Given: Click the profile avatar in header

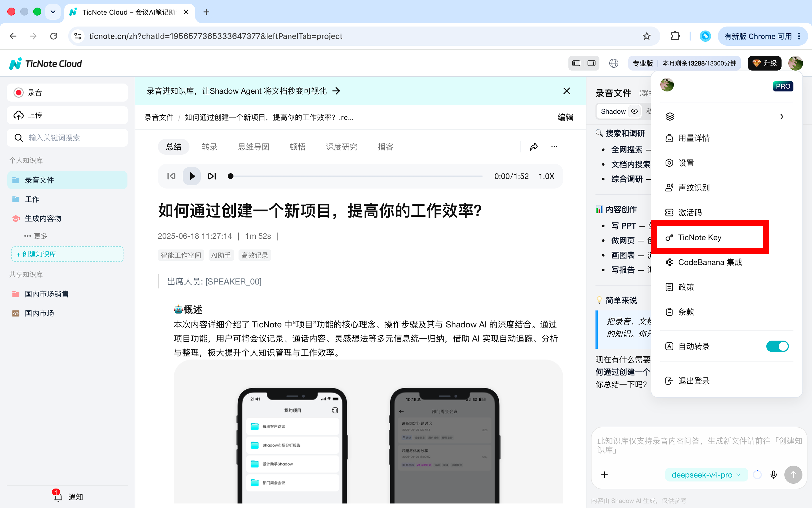Looking at the screenshot, I should pos(796,63).
